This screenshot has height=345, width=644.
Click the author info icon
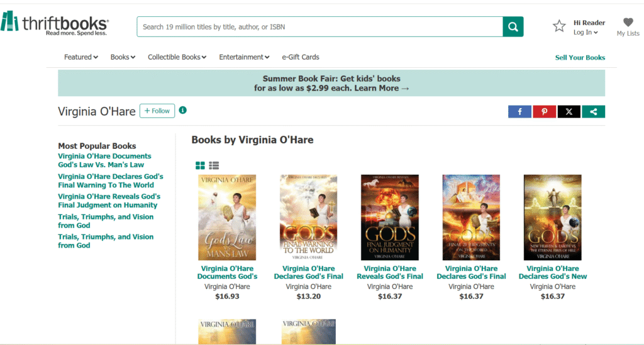(x=183, y=110)
